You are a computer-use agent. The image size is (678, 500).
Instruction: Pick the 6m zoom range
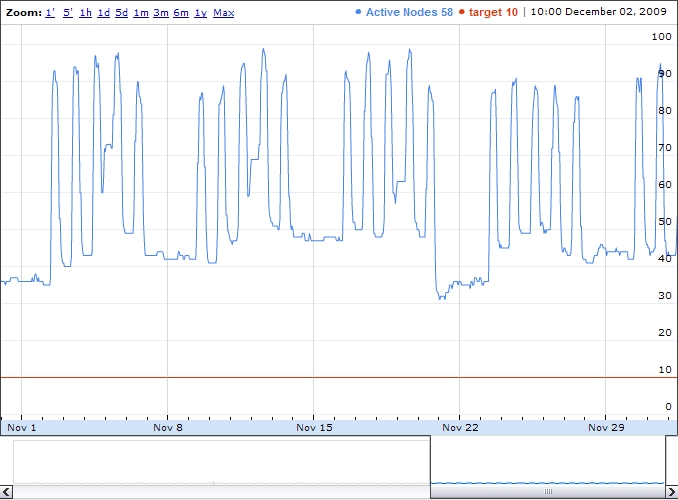click(181, 13)
